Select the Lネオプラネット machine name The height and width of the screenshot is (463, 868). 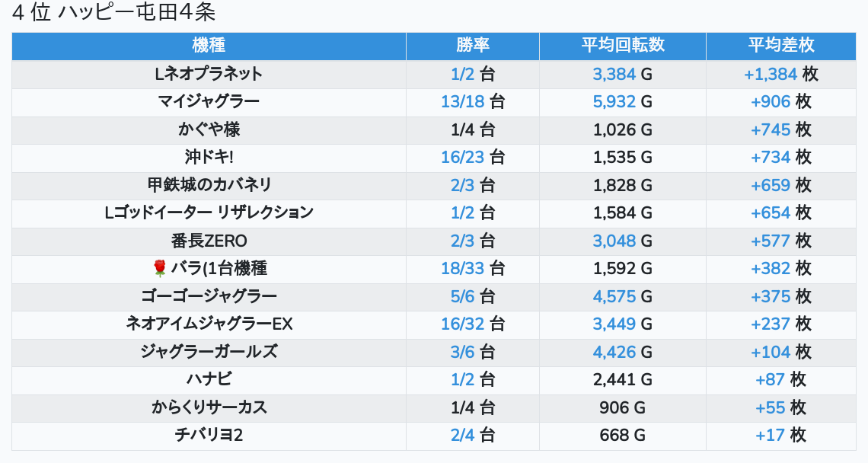click(209, 74)
